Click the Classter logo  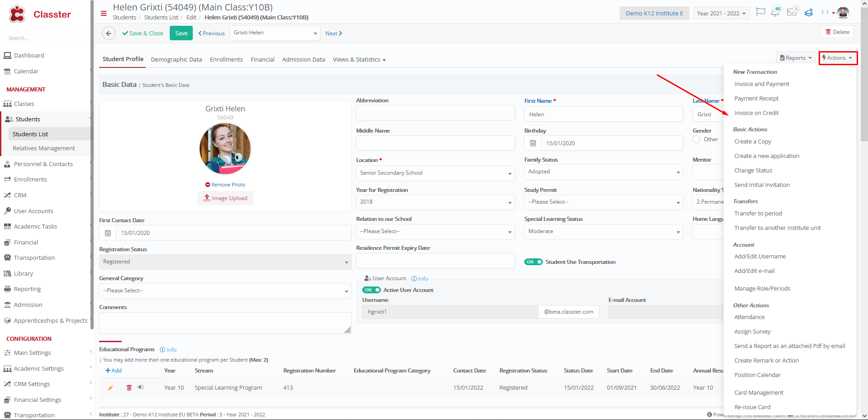pos(39,14)
